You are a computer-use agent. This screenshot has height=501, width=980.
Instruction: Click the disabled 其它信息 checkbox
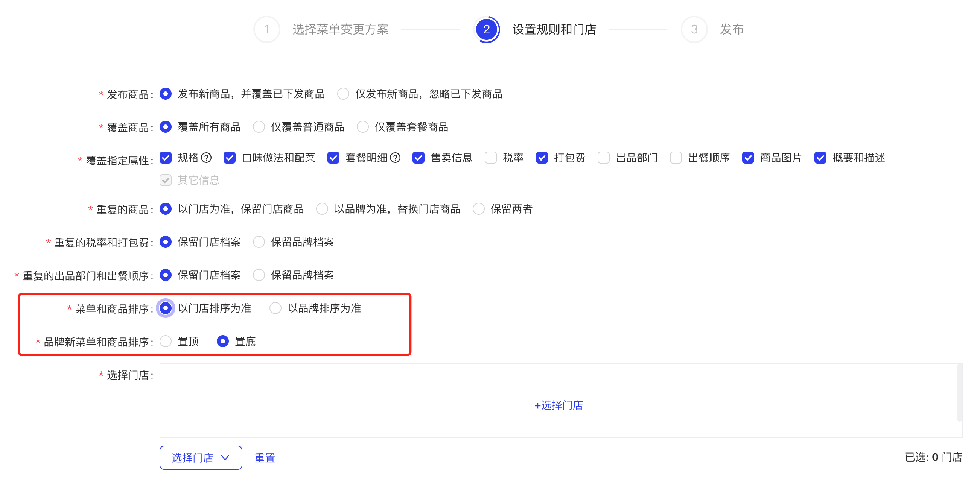click(x=166, y=180)
